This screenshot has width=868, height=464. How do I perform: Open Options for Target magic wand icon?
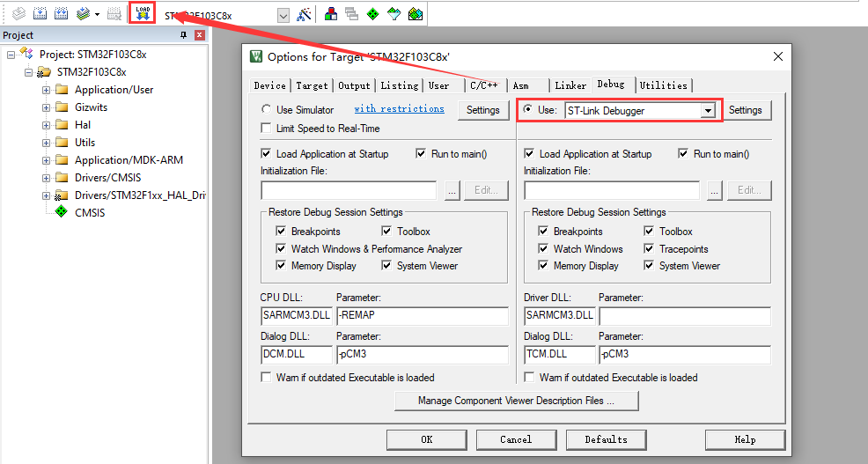coord(304,14)
